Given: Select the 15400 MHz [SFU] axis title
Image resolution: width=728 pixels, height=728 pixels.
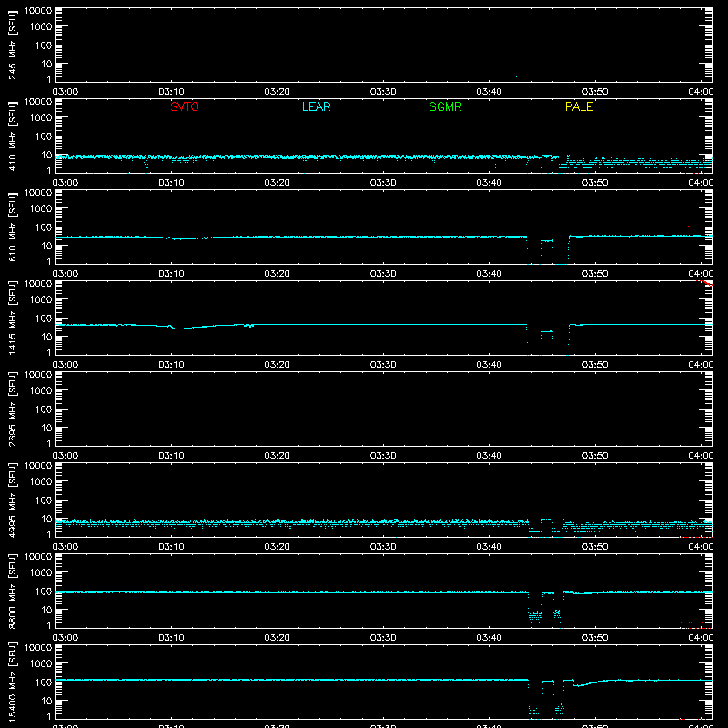Looking at the screenshot, I should [x=12, y=682].
